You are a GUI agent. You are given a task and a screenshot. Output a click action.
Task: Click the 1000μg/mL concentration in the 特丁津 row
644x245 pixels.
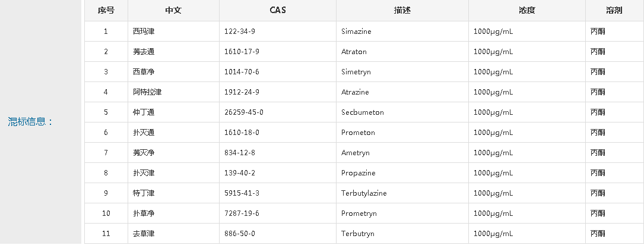click(493, 193)
